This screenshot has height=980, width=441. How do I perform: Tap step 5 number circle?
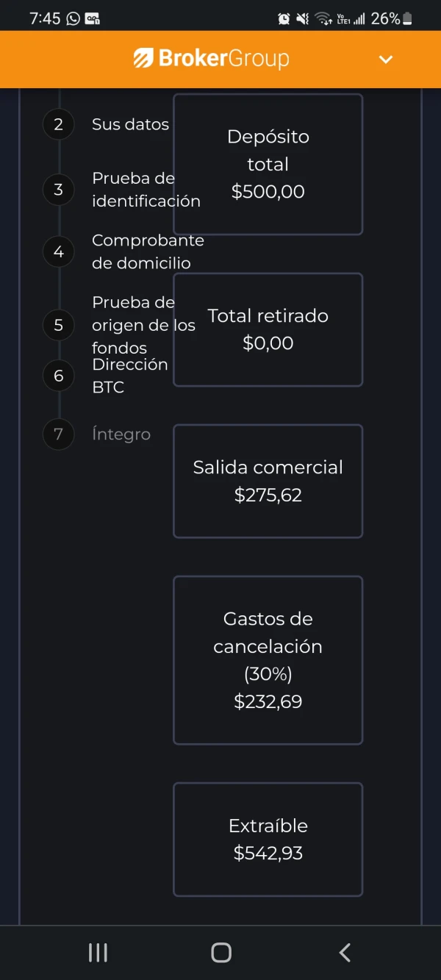[59, 325]
